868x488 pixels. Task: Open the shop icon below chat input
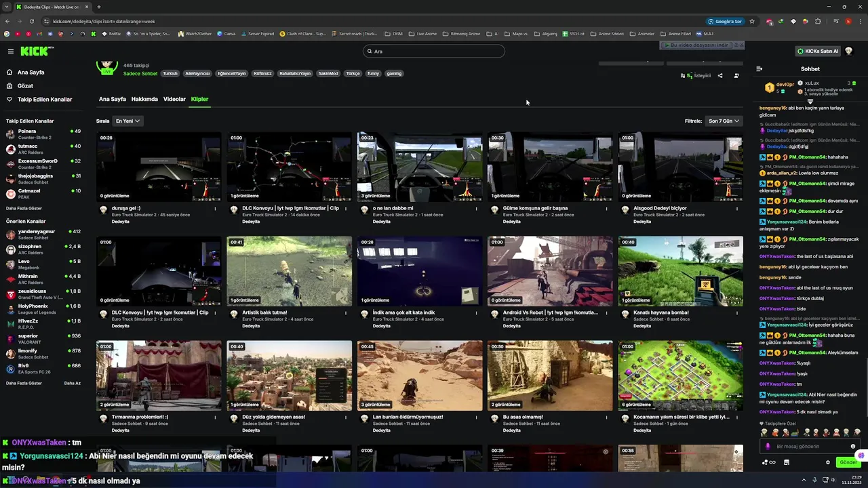[787, 462]
